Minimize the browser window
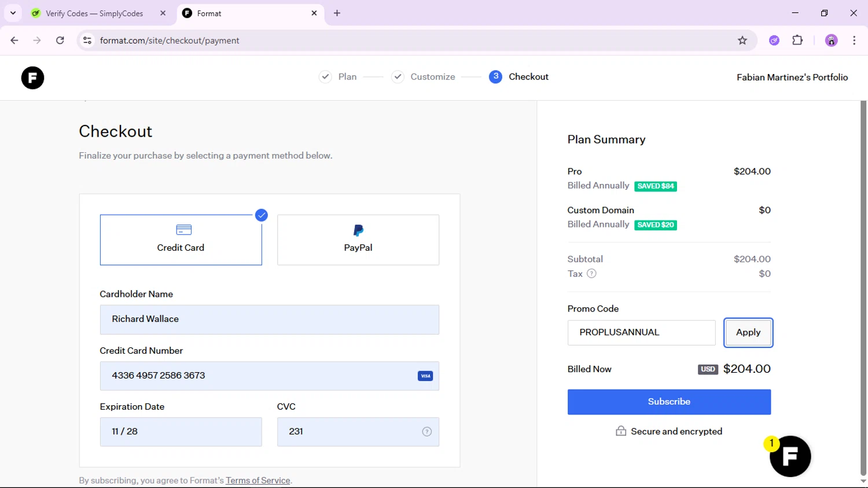 pyautogui.click(x=795, y=13)
